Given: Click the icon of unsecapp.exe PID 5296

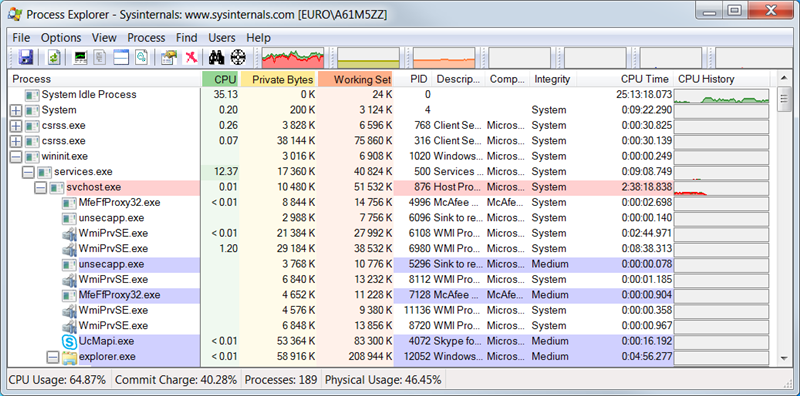Looking at the screenshot, I should tap(69, 264).
